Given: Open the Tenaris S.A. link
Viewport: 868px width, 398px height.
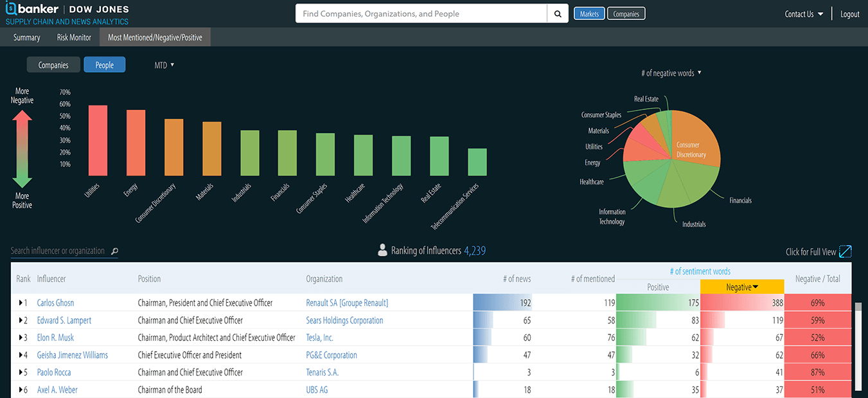Looking at the screenshot, I should tap(322, 372).
